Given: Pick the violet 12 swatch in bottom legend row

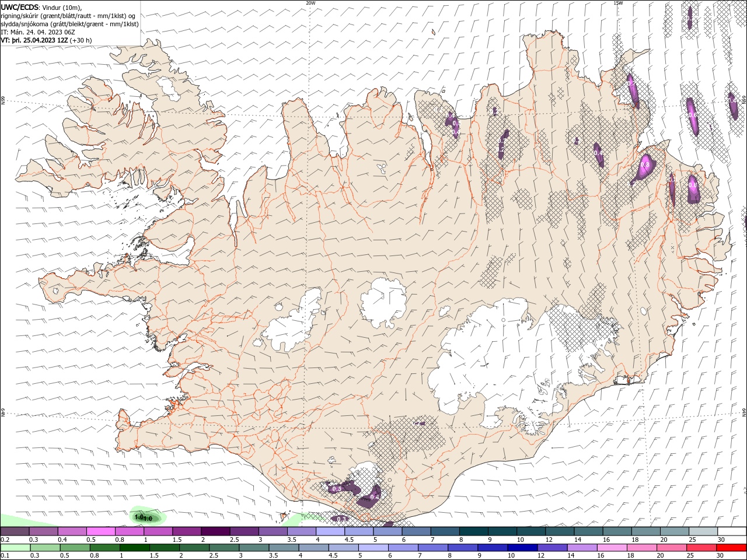Looking at the screenshot, I should tap(551, 548).
